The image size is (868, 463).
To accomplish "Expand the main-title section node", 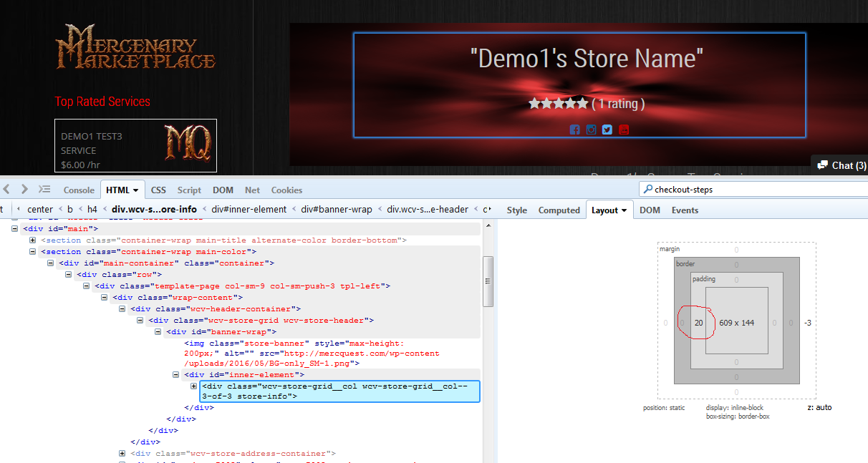I will click(x=33, y=240).
